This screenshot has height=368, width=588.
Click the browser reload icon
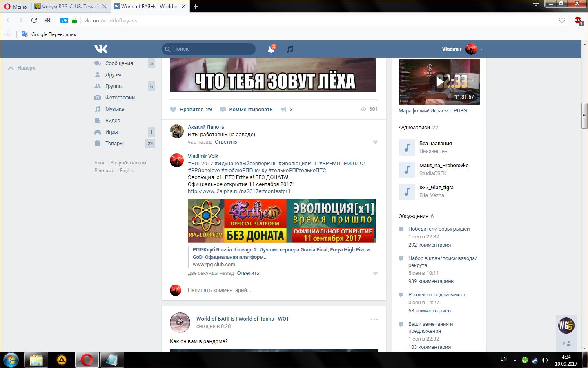[34, 20]
